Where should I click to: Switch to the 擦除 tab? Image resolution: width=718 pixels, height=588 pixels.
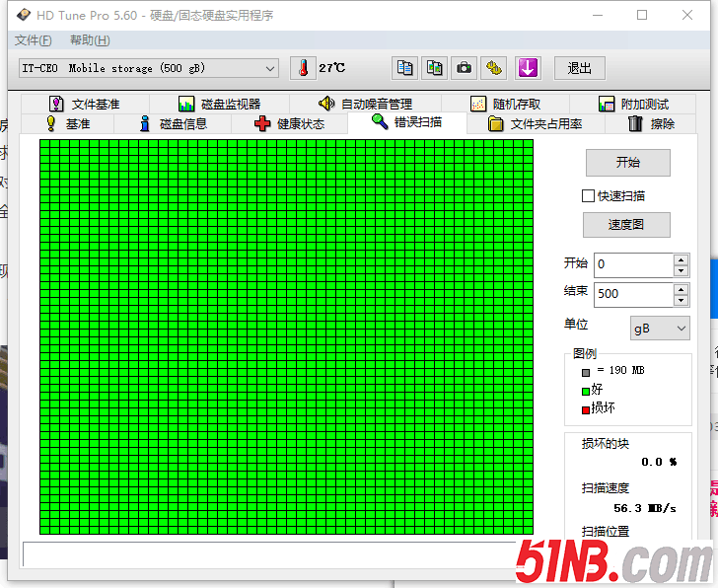[x=651, y=123]
